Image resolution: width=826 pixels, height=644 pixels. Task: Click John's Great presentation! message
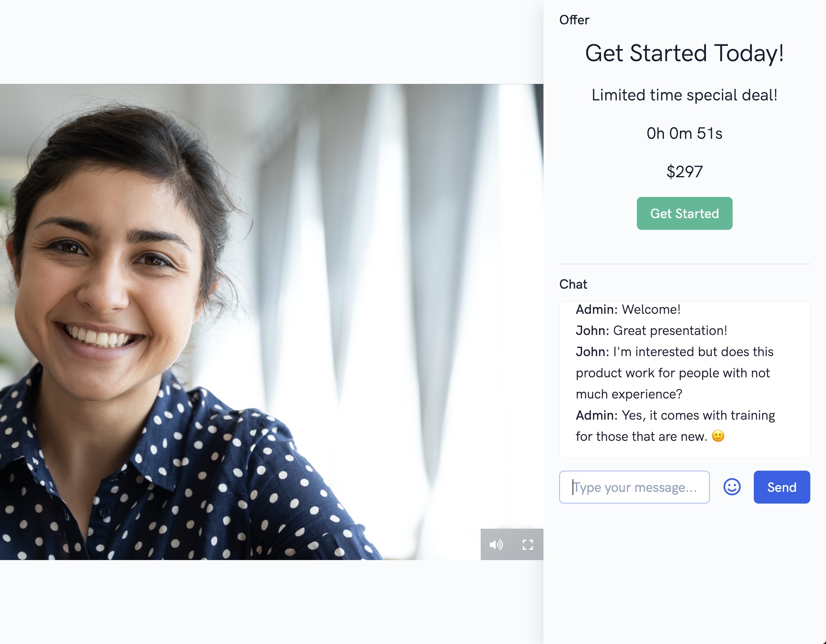coord(651,331)
